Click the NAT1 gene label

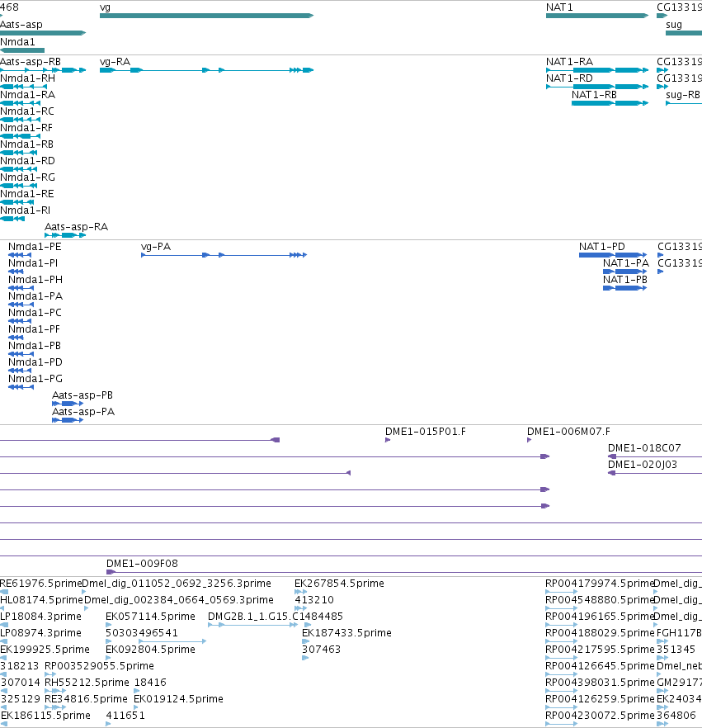559,7
